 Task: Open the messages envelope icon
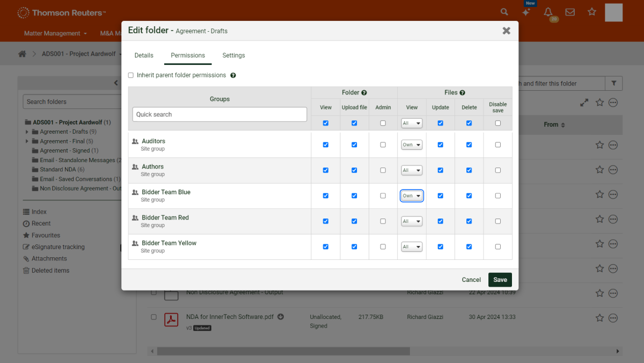tap(570, 12)
